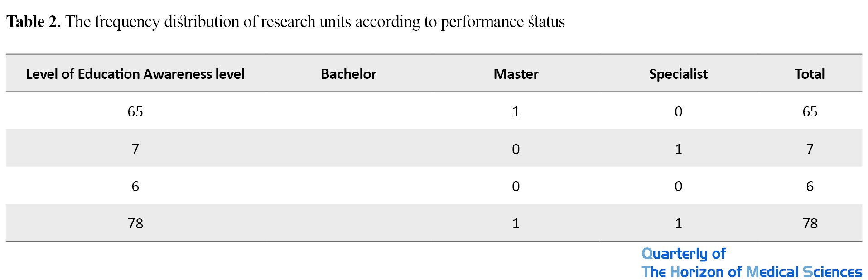868x280 pixels.
Task: Select the Master column header
Action: coord(516,74)
